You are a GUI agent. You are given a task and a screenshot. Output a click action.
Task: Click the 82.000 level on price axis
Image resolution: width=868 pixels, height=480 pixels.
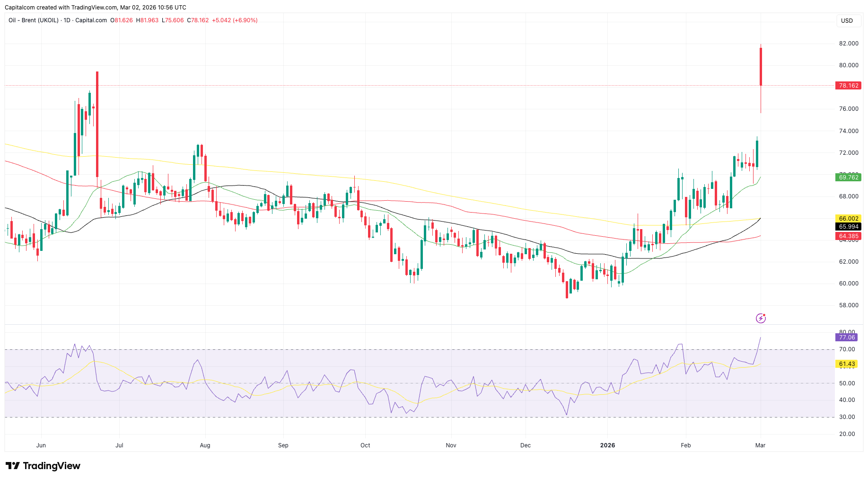(x=849, y=44)
